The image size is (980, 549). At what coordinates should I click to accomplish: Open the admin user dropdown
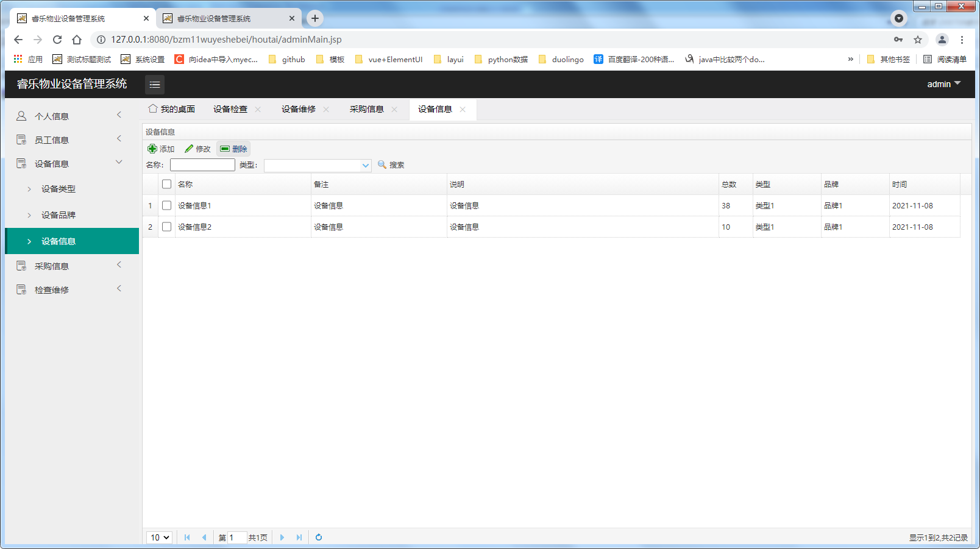click(x=943, y=84)
